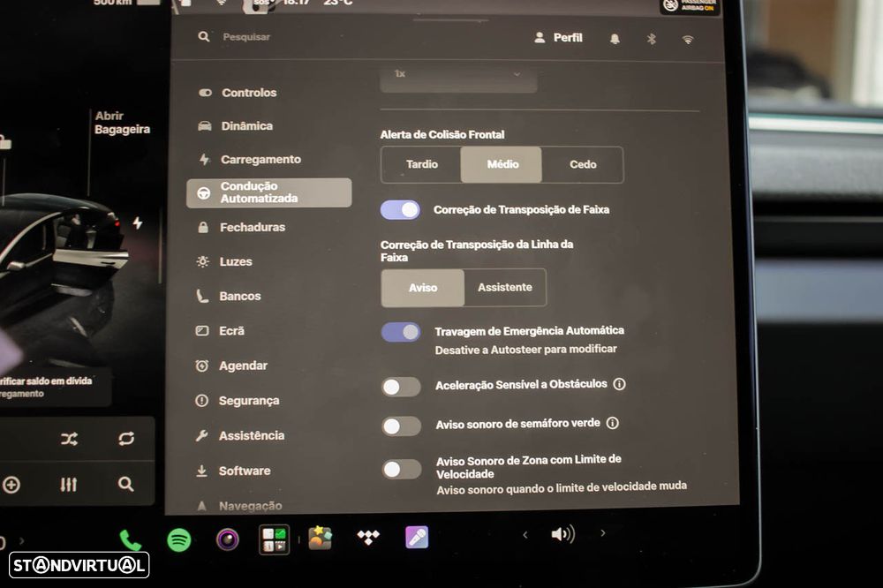Open the dashcam camera app
The image size is (883, 588).
228,539
